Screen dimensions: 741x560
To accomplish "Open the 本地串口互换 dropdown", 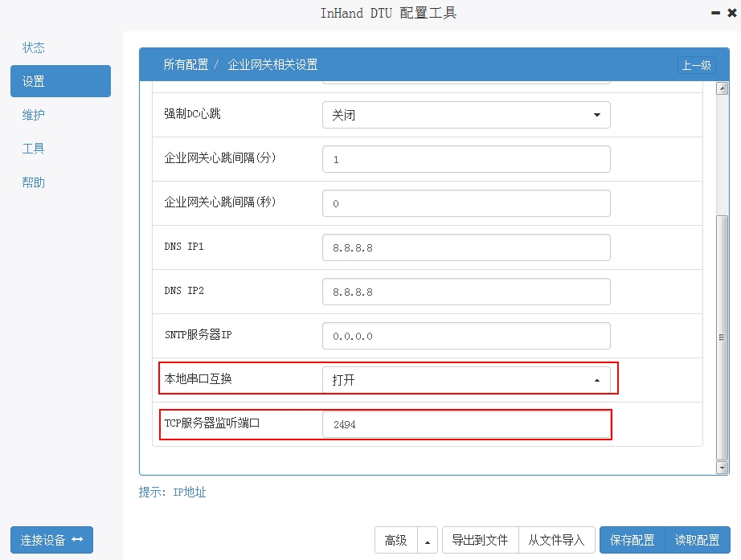I will (466, 380).
